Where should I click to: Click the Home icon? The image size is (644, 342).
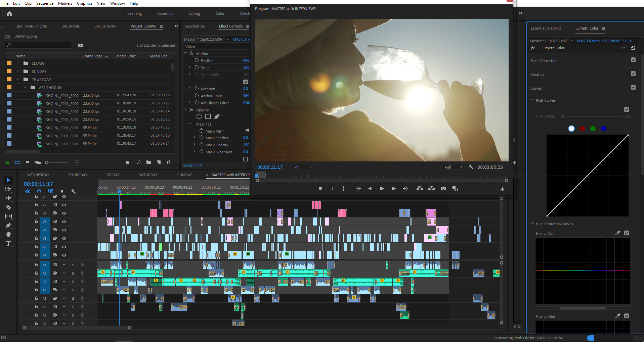pos(9,14)
